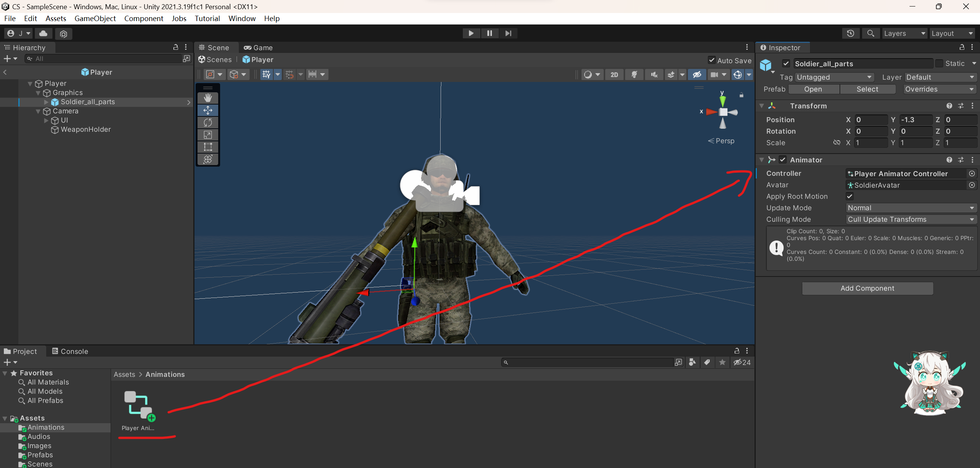Open the prefab Overrides dropdown
Viewport: 980px width, 468px height.
pos(940,89)
